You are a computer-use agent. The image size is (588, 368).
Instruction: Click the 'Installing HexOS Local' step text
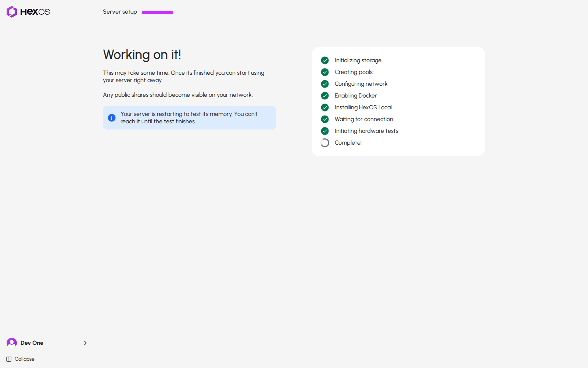(x=363, y=107)
